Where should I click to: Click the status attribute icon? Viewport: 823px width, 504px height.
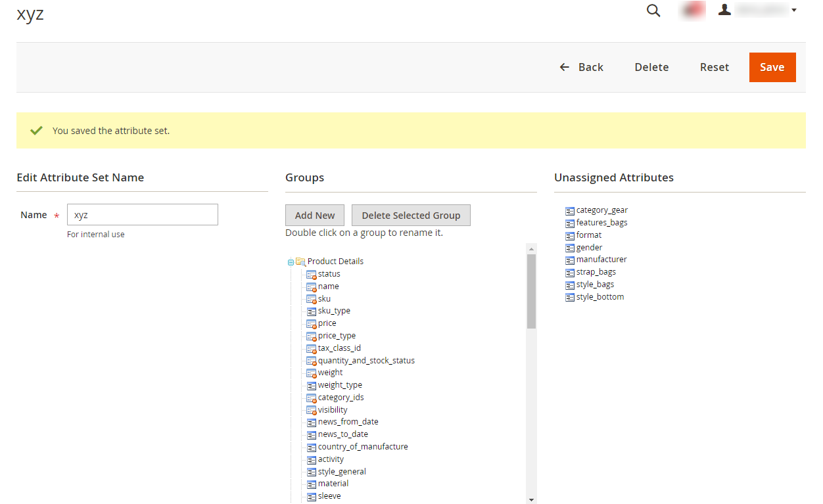312,275
